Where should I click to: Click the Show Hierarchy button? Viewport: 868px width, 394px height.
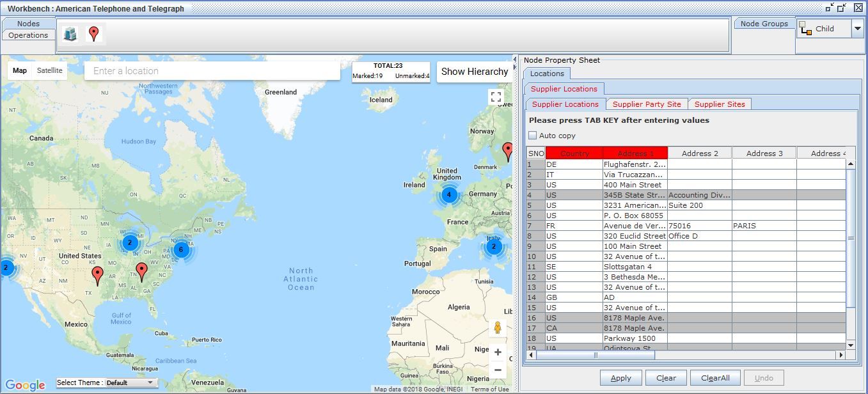475,72
